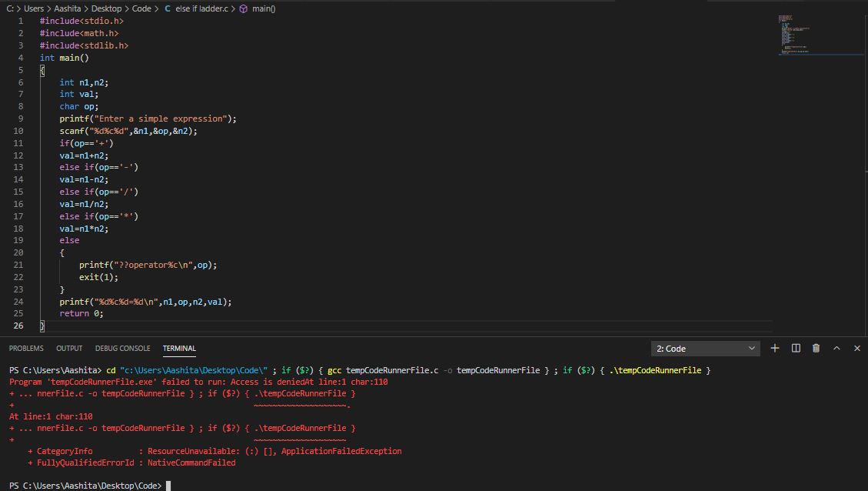Split the terminal panel
The image size is (868, 491).
click(x=796, y=348)
